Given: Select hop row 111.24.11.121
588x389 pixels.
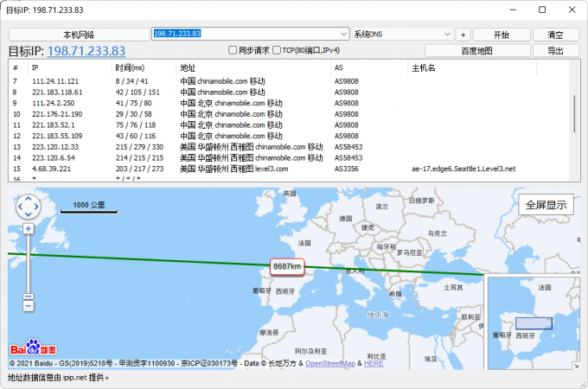Looking at the screenshot, I should pos(289,81).
